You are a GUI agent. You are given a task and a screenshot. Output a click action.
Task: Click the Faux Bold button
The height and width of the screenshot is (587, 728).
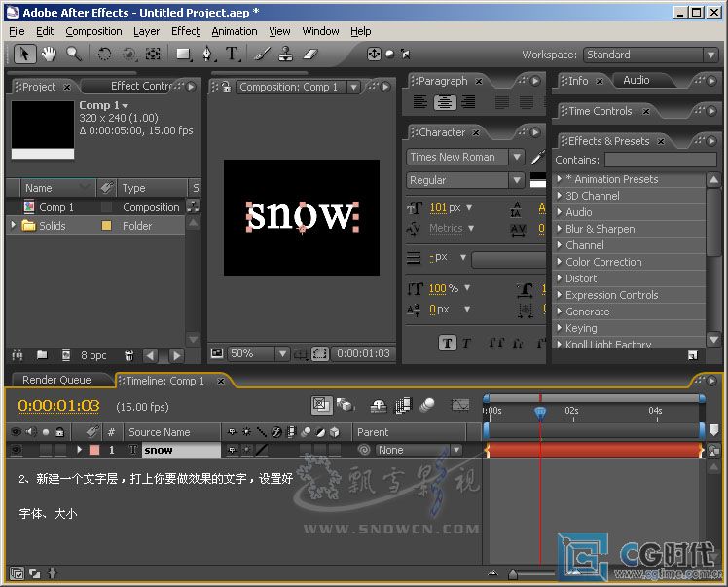[447, 344]
